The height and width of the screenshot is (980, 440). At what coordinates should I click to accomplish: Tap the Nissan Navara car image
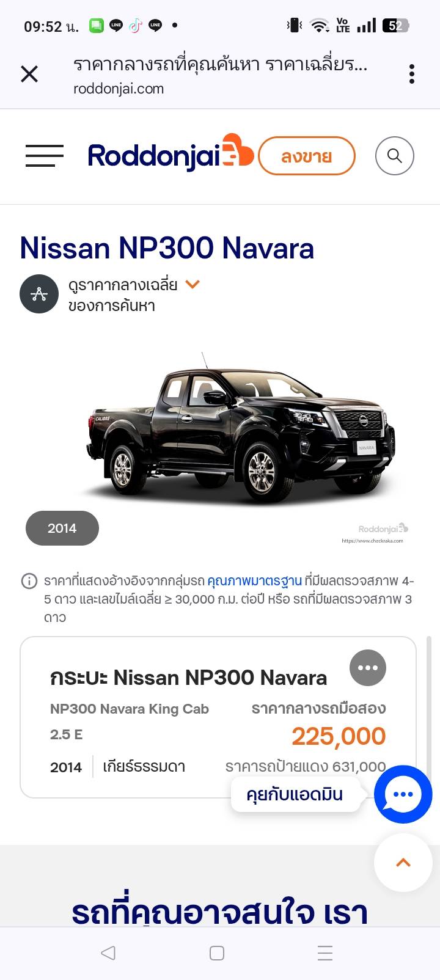[240, 430]
